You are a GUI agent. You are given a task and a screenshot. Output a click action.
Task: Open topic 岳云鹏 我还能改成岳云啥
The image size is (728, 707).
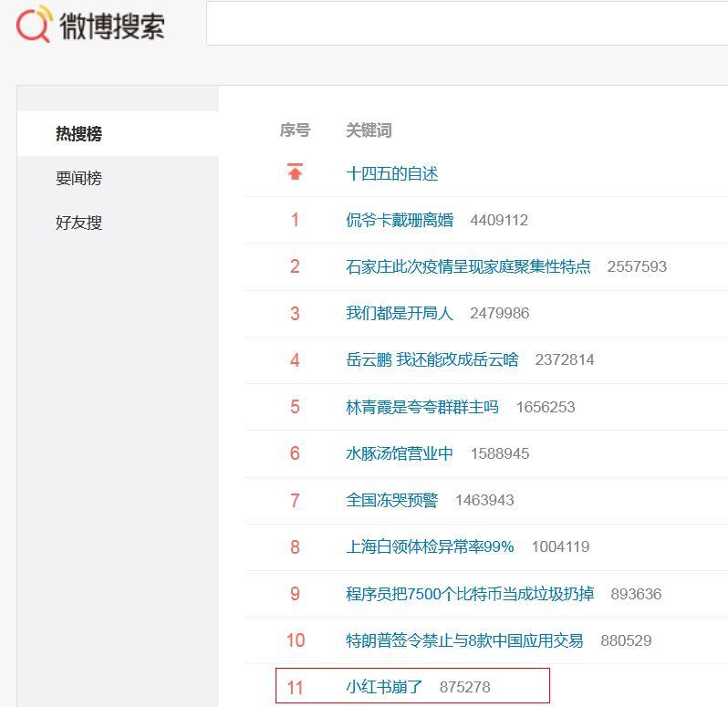(x=432, y=359)
